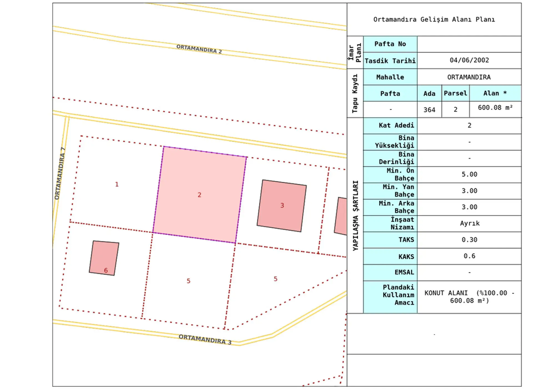Screen dimensions: 555x392
Task: Click the ORTAMANDIRA 3 street label
Action: tap(205, 339)
